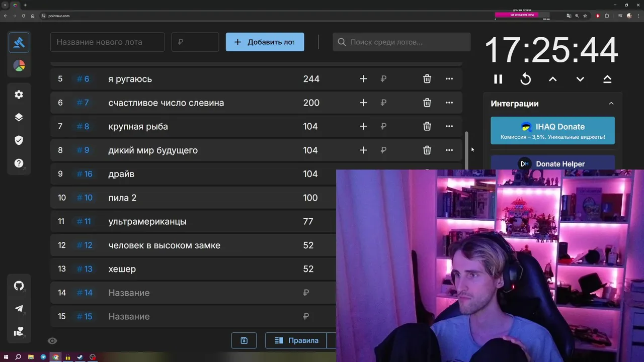The width and height of the screenshot is (644, 362).
Task: Open Steam from the taskbar
Action: click(80, 357)
